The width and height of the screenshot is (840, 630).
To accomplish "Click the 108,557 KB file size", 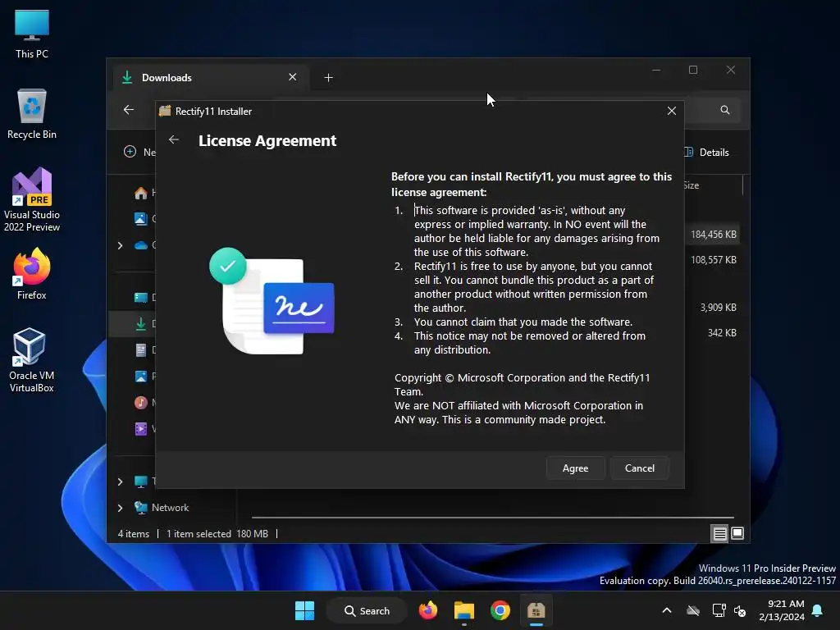I will coord(713,260).
